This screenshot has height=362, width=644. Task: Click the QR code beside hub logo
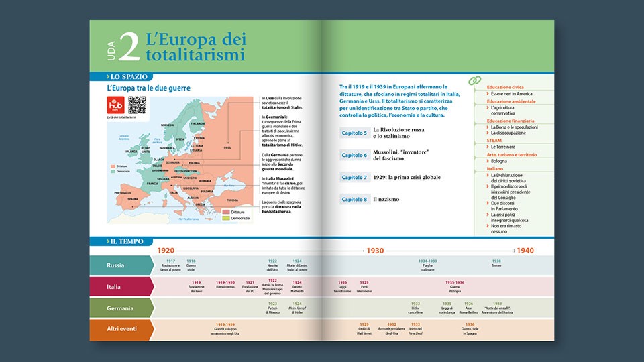point(137,105)
